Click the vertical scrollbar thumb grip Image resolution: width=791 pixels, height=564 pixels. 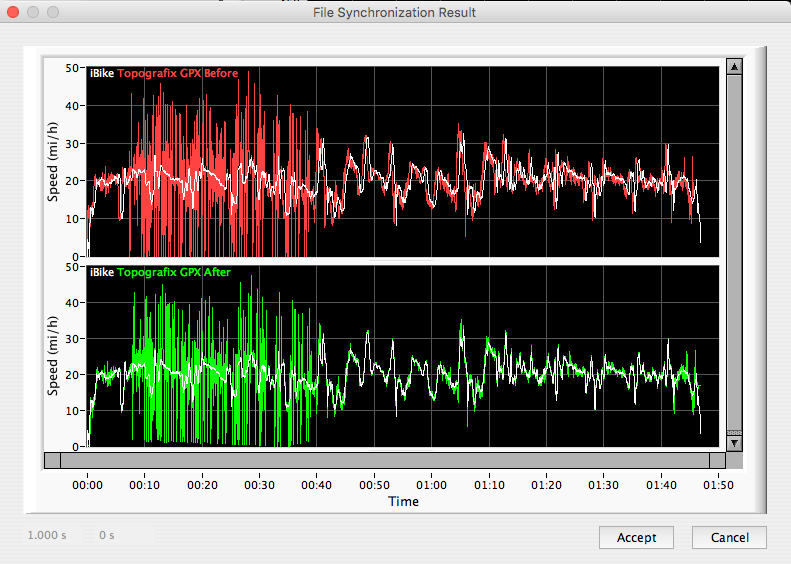(x=734, y=431)
